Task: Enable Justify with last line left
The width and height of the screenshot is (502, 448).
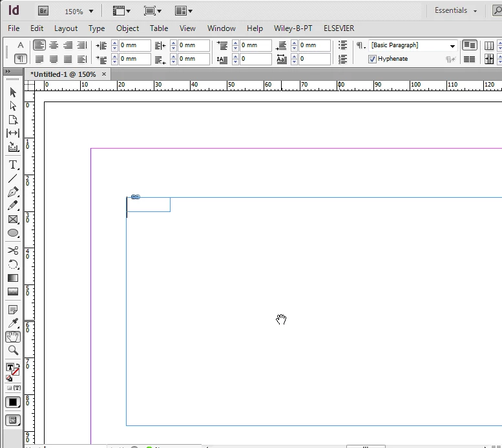Action: click(39, 59)
